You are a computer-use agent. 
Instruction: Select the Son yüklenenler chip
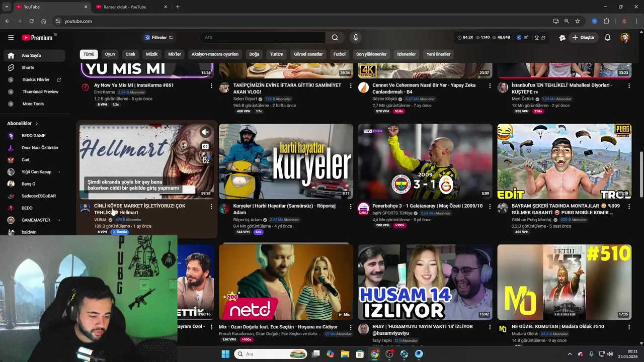(371, 54)
